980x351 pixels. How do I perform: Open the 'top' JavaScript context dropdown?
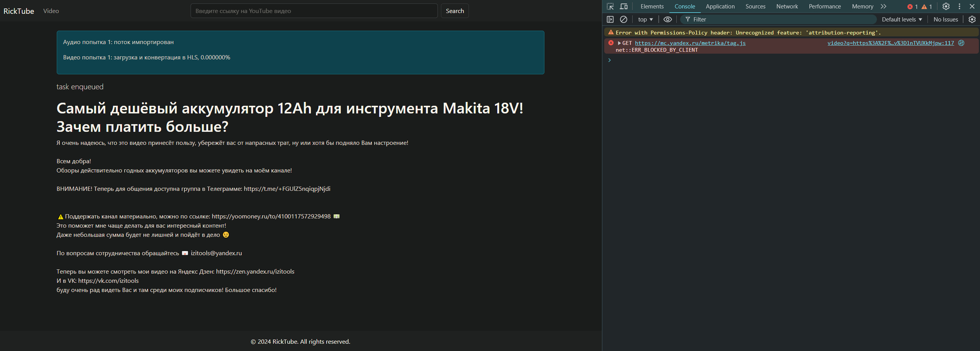click(x=645, y=20)
